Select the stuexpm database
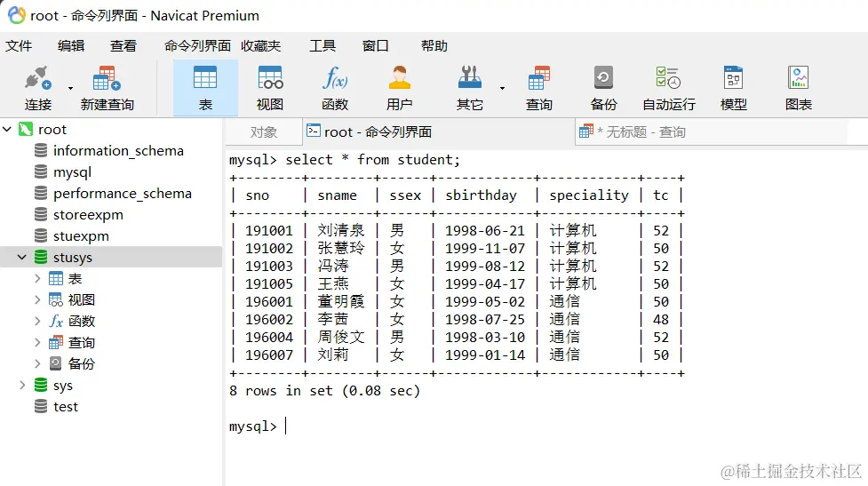868x486 pixels. 81,235
